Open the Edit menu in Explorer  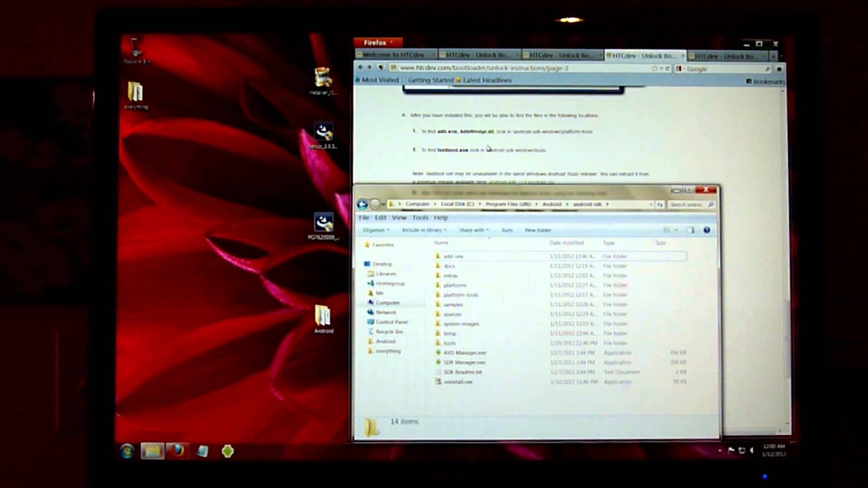tap(380, 218)
